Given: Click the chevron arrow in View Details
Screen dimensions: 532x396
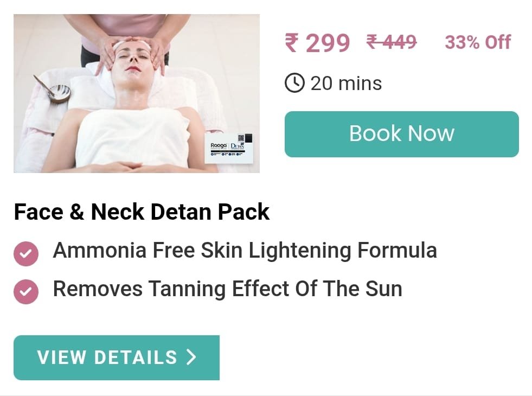Looking at the screenshot, I should pos(191,357).
